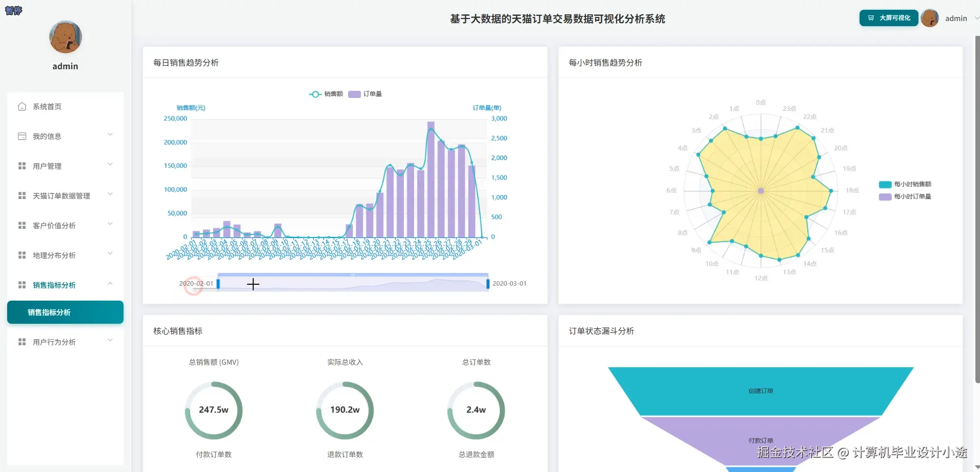This screenshot has height=472, width=980.
Task: Expand the 我的信息 submenu arrow
Action: [x=110, y=135]
